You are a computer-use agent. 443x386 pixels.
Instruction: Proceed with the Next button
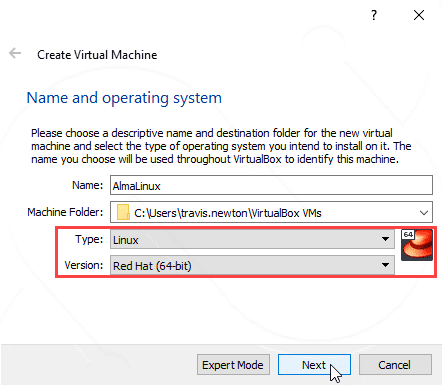pos(314,365)
